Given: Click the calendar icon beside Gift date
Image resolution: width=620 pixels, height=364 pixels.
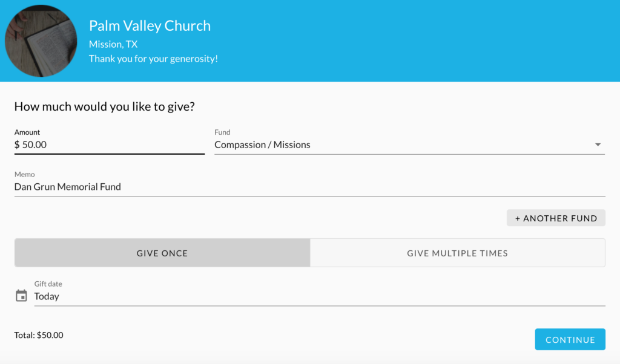Looking at the screenshot, I should click(21, 295).
